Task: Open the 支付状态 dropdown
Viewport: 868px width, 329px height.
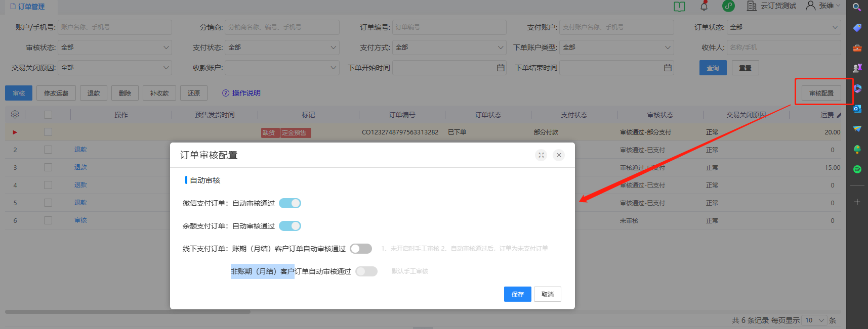Action: [282, 48]
